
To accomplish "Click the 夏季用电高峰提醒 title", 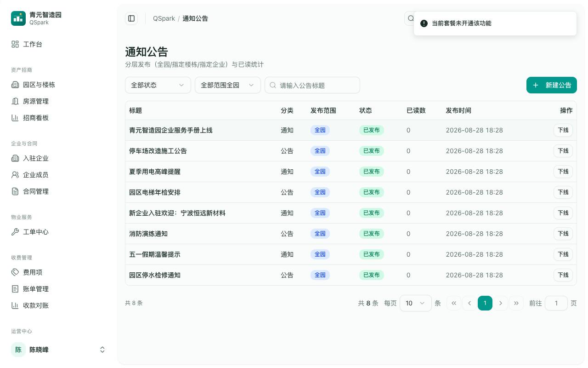I will point(155,172).
